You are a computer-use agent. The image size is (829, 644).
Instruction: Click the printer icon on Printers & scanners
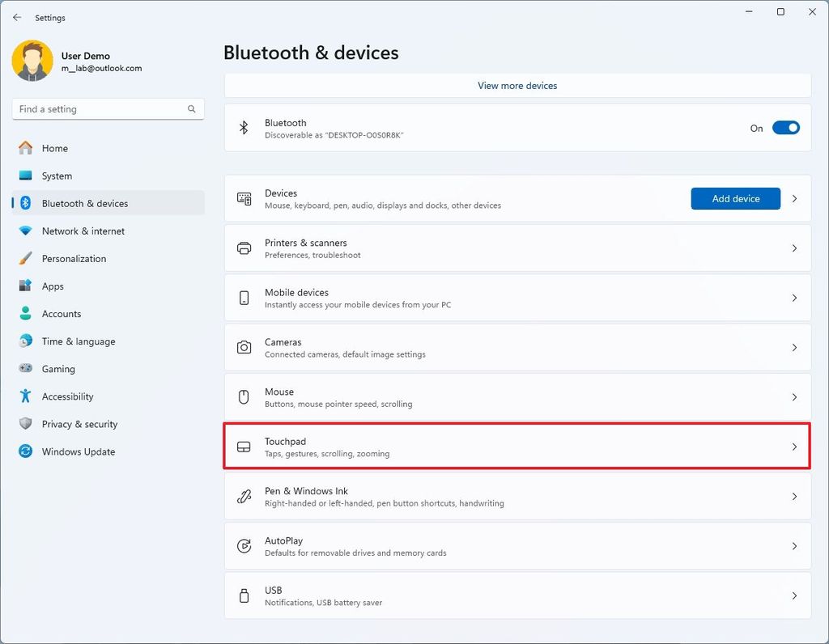[244, 248]
